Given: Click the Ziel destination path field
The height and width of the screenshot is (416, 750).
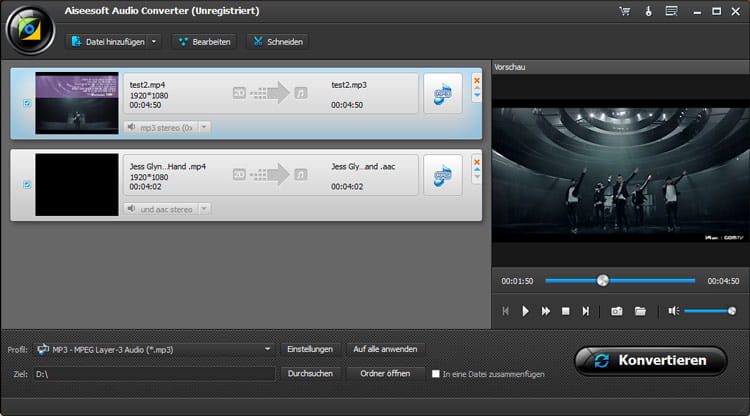Looking at the screenshot, I should tap(154, 374).
